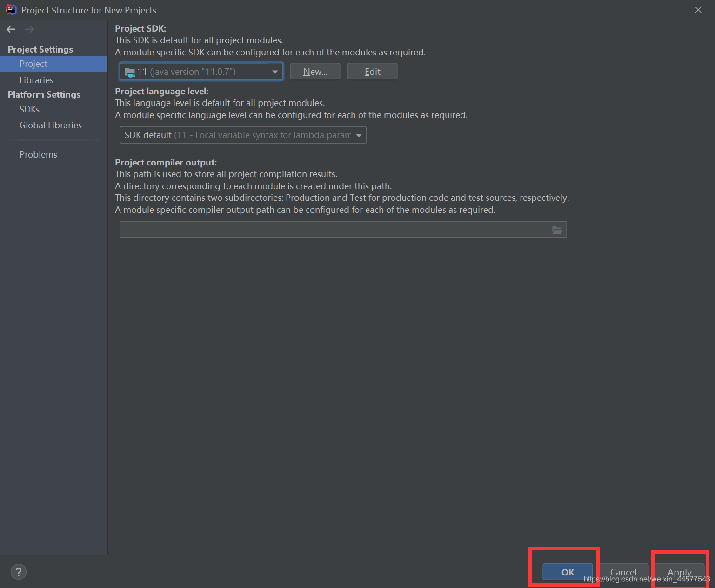The image size is (715, 588).
Task: Open the Project SDK dropdown
Action: [201, 72]
